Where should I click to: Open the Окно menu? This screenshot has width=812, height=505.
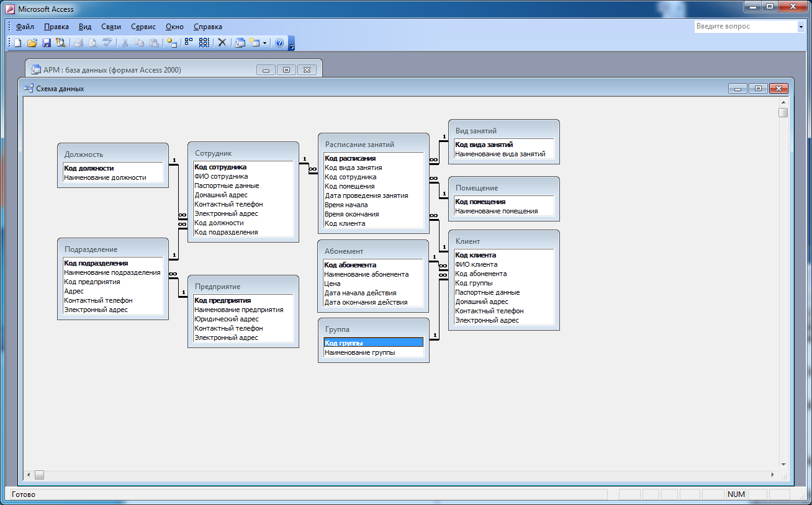[174, 27]
